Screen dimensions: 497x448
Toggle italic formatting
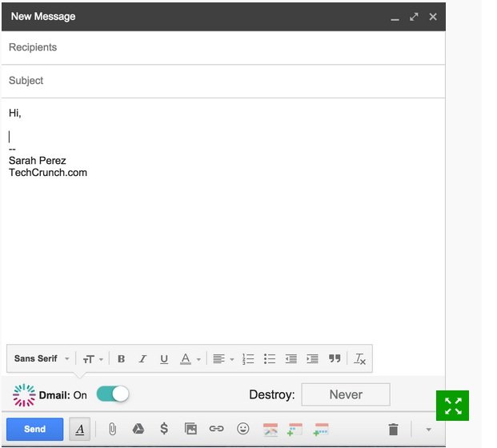[142, 359]
